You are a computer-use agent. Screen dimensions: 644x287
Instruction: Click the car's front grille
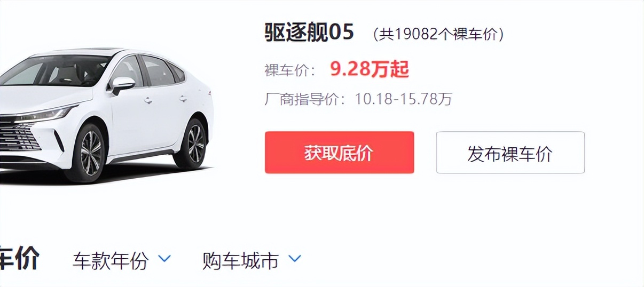[x=17, y=136]
